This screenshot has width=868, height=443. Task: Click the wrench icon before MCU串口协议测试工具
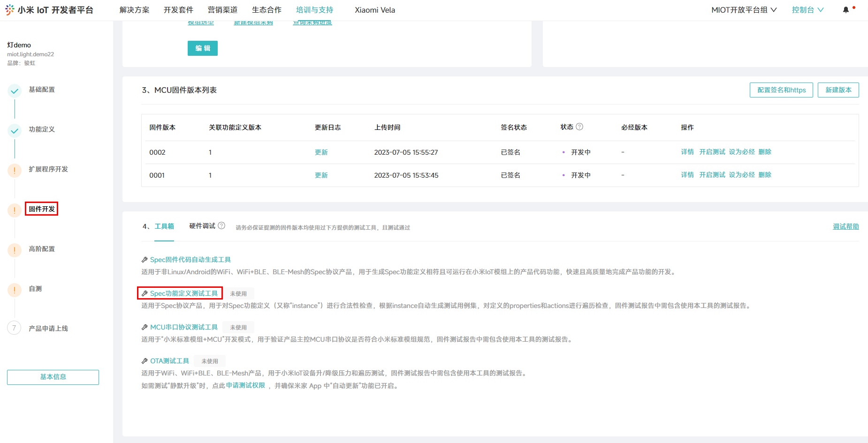[145, 327]
